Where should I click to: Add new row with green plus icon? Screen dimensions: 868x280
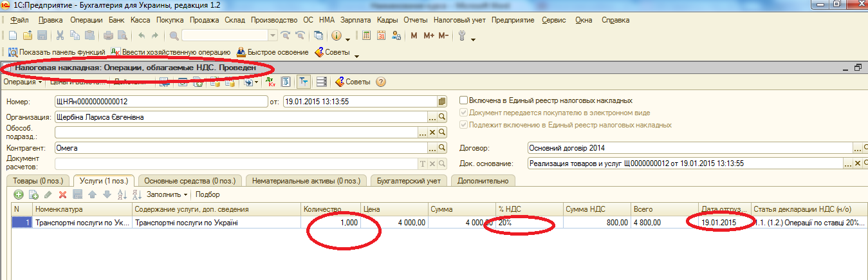pos(19,194)
